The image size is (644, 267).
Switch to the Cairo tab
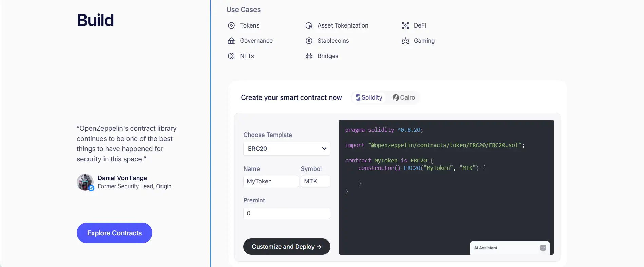pos(404,97)
